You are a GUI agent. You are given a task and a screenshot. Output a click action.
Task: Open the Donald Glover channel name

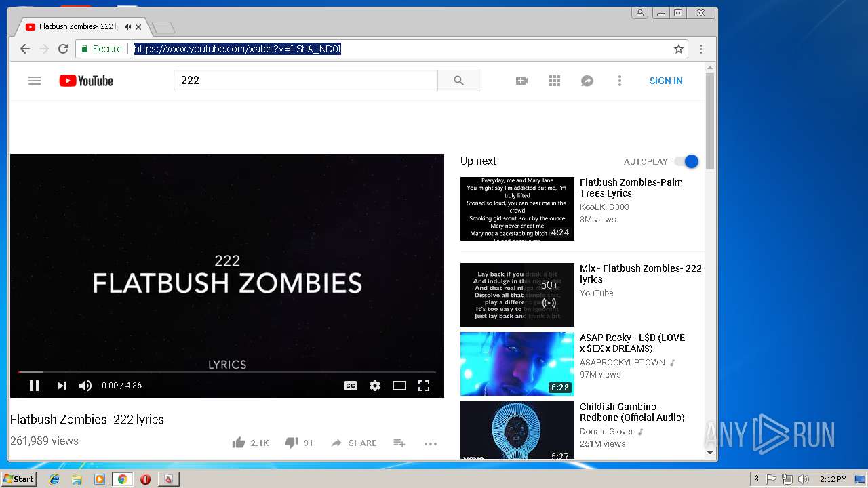click(x=607, y=432)
